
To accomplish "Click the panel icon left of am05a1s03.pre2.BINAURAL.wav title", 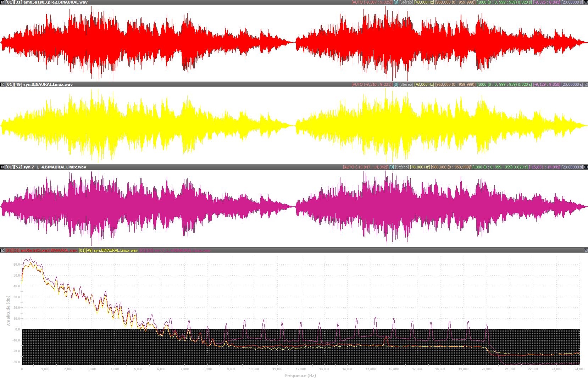I will [x=2, y=2].
